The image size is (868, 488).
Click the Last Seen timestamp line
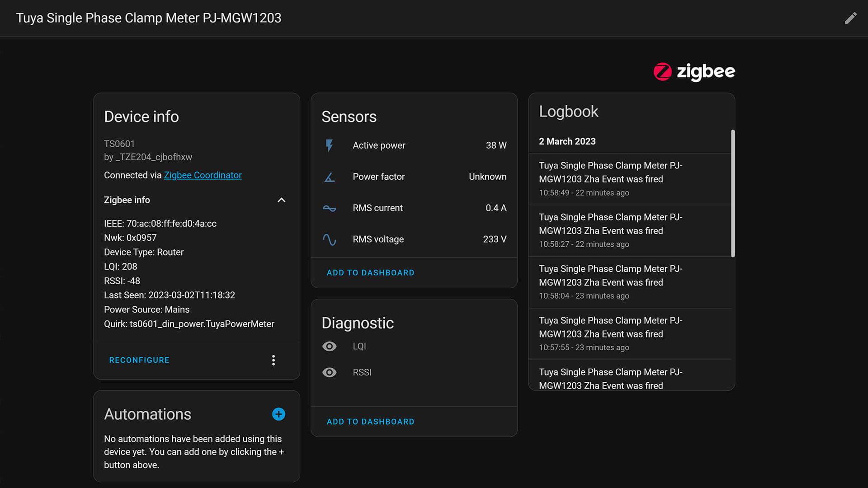pyautogui.click(x=170, y=295)
